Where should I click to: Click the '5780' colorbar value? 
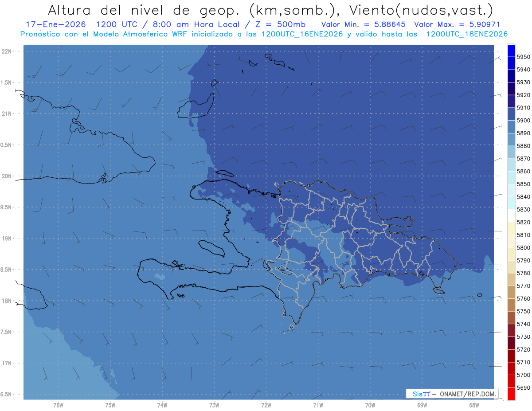coord(523,273)
